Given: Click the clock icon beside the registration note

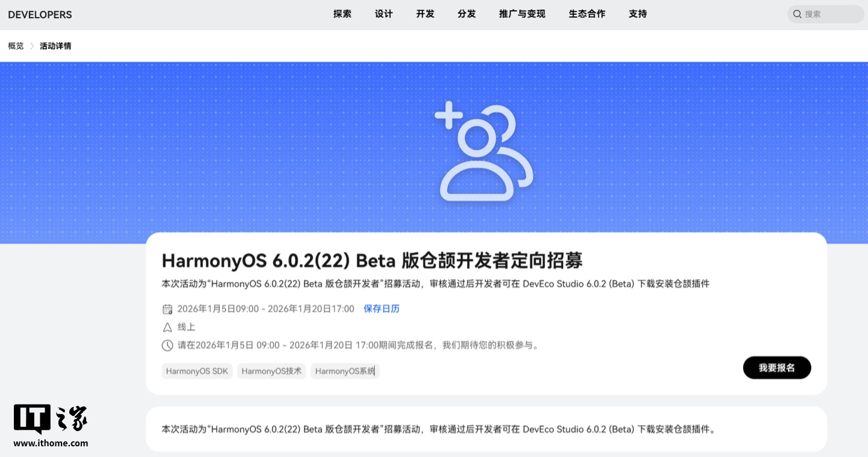Looking at the screenshot, I should point(168,345).
